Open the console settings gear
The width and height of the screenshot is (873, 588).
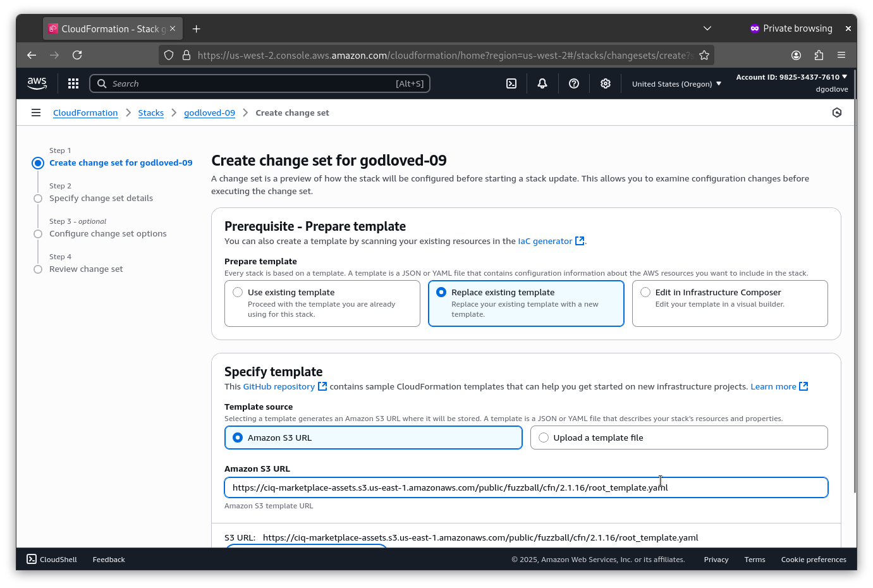click(x=605, y=83)
